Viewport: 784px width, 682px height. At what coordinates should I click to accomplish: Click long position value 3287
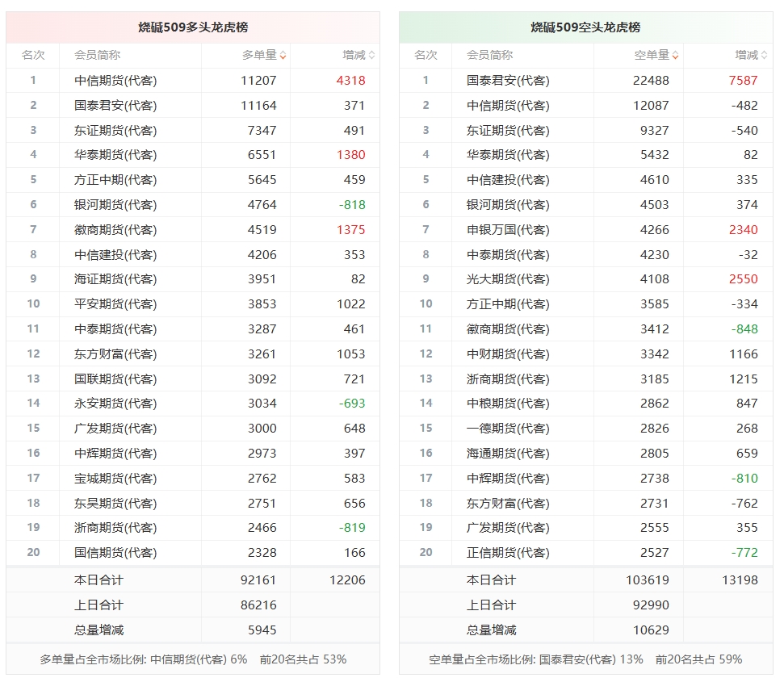click(262, 329)
